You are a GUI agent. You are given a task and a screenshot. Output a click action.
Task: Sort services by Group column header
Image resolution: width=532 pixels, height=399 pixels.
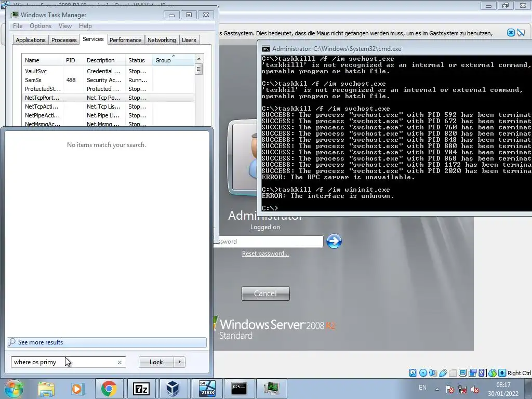(x=174, y=60)
